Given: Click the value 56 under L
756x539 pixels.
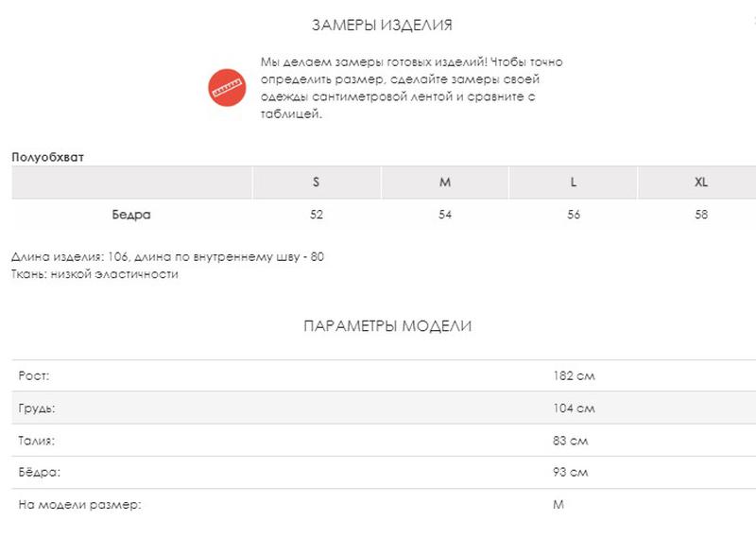Looking at the screenshot, I should pos(574,215).
